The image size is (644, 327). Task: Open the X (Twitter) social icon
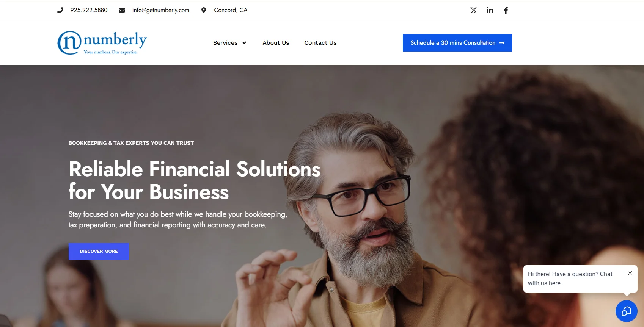[x=474, y=10]
